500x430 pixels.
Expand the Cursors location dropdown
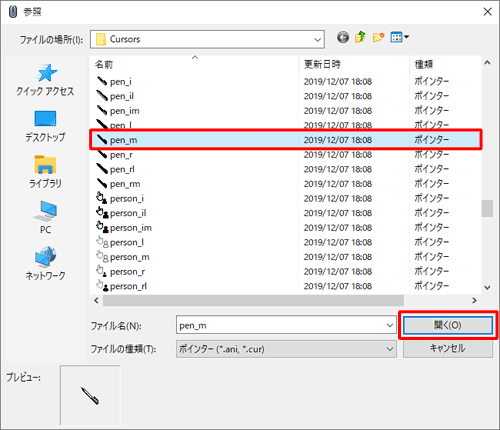[x=317, y=40]
